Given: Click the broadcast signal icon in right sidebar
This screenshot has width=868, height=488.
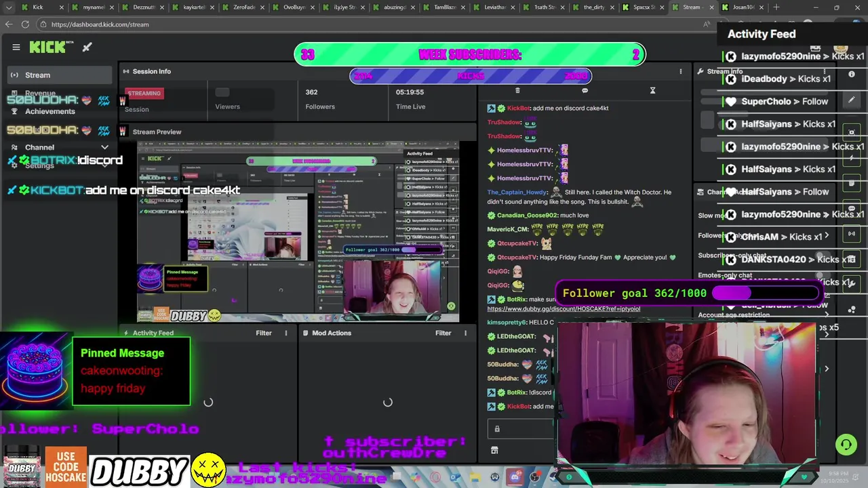Looking at the screenshot, I should (x=852, y=234).
